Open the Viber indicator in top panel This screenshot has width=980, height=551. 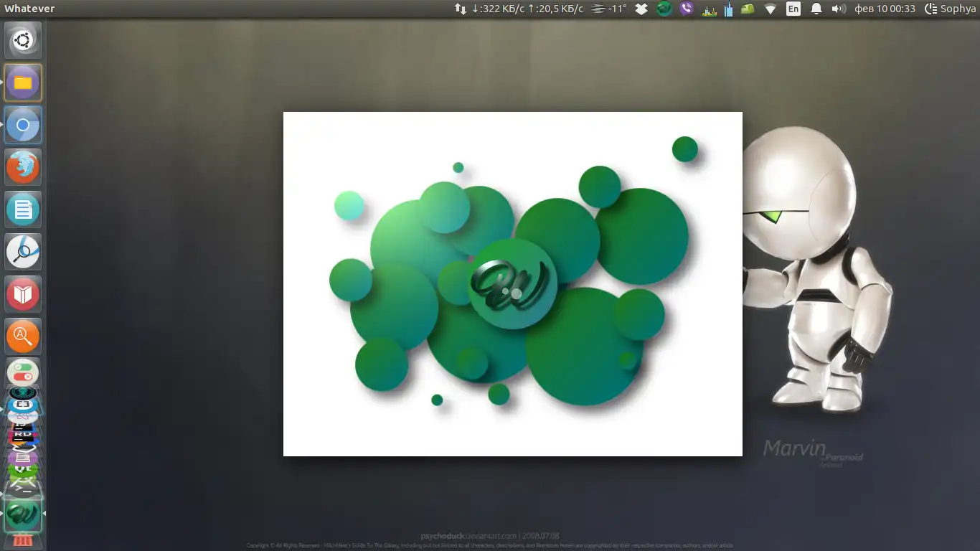point(687,9)
